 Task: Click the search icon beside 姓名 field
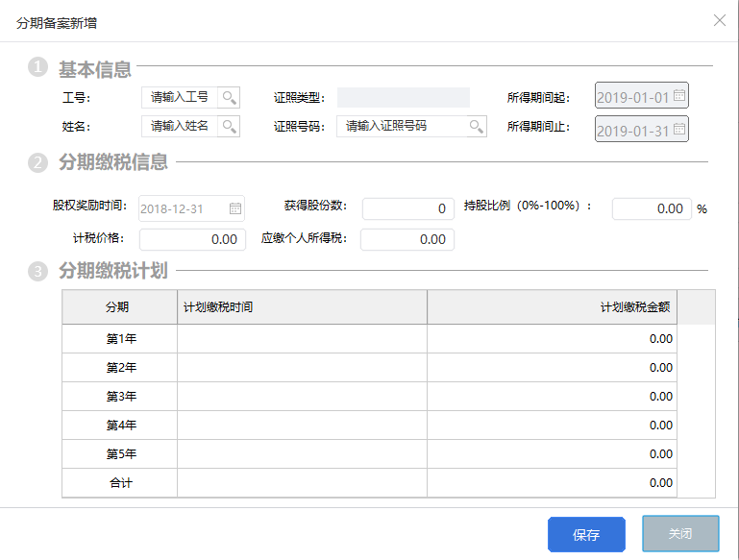tap(229, 126)
